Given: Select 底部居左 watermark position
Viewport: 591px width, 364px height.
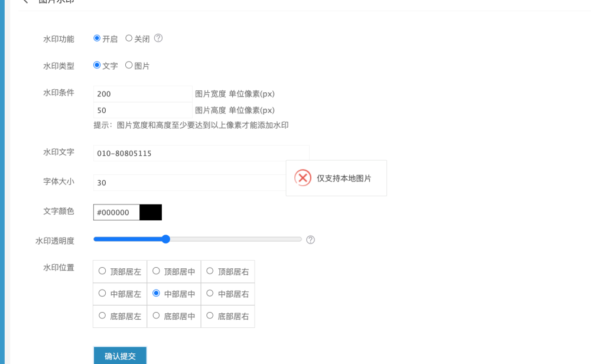Looking at the screenshot, I should click(102, 316).
